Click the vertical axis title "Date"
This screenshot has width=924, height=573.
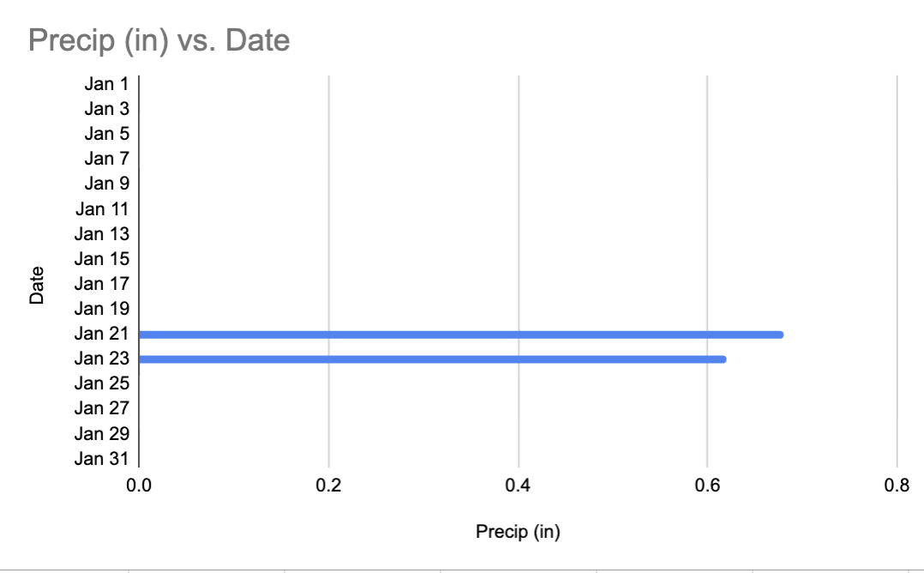37,286
